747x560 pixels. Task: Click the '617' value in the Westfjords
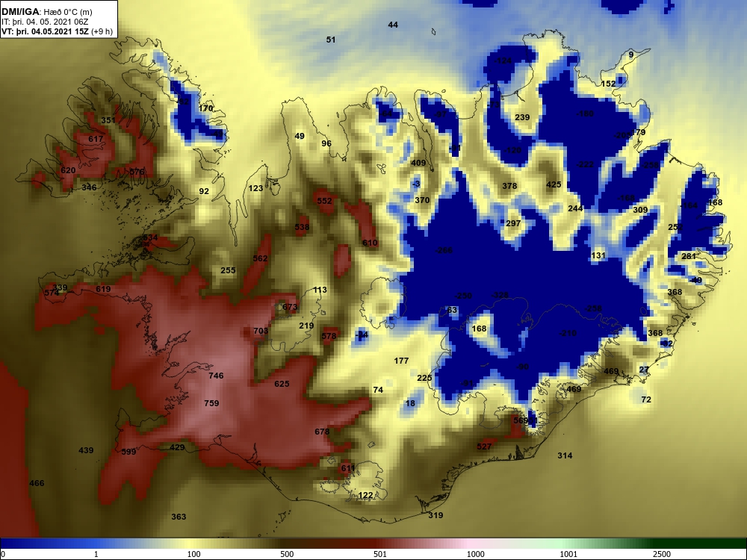click(96, 139)
